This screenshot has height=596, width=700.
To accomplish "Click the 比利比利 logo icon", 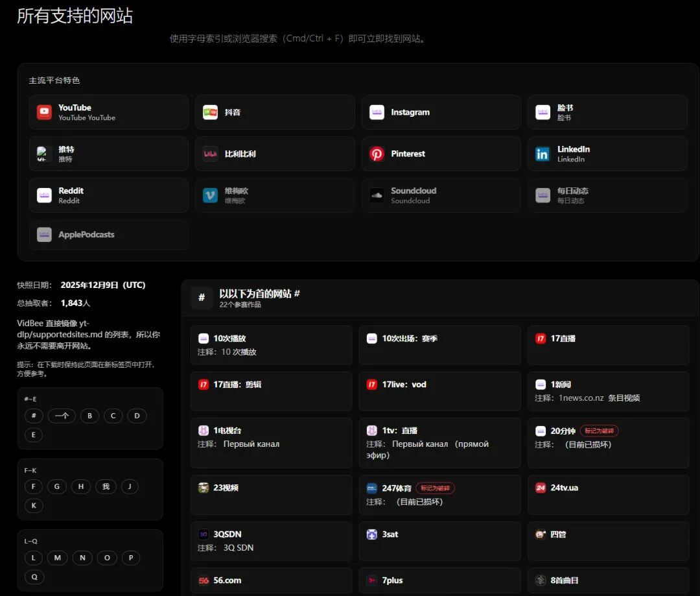I will [x=210, y=154].
